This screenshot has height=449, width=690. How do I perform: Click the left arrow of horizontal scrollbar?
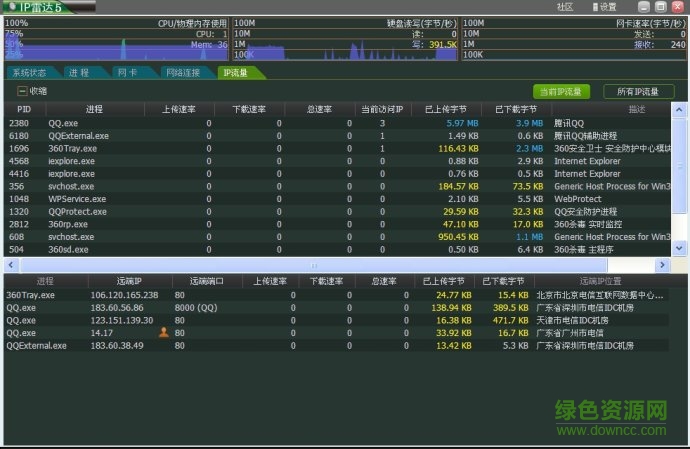coord(11,265)
